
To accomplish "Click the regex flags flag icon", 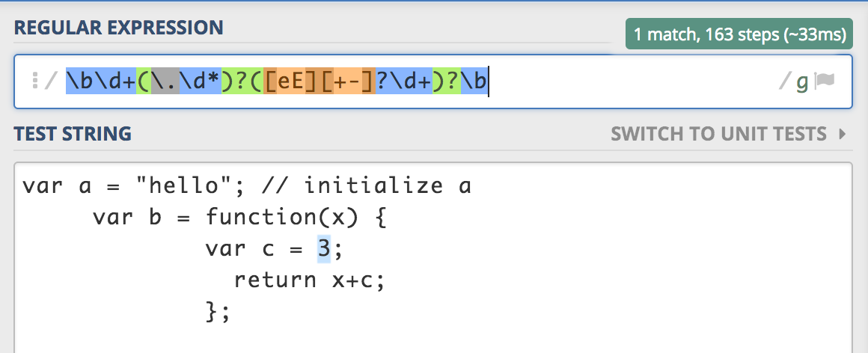I will pyautogui.click(x=825, y=82).
